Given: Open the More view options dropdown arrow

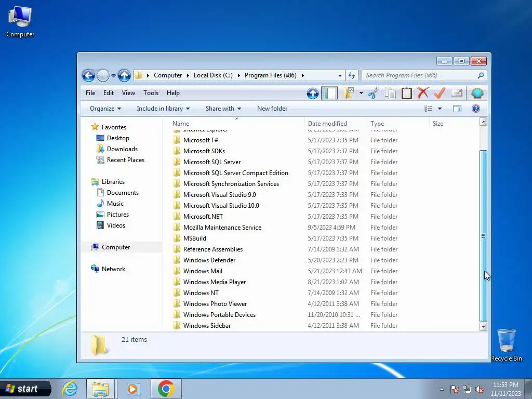Looking at the screenshot, I should point(440,109).
